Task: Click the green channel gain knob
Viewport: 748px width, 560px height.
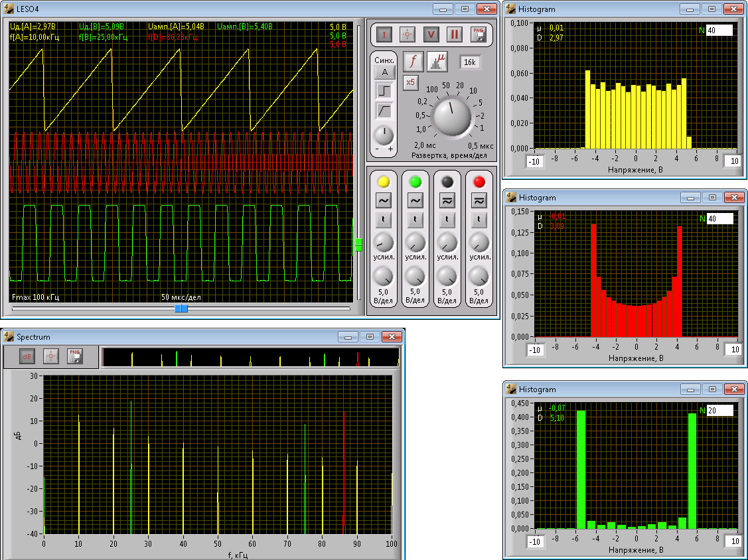Action: click(415, 243)
